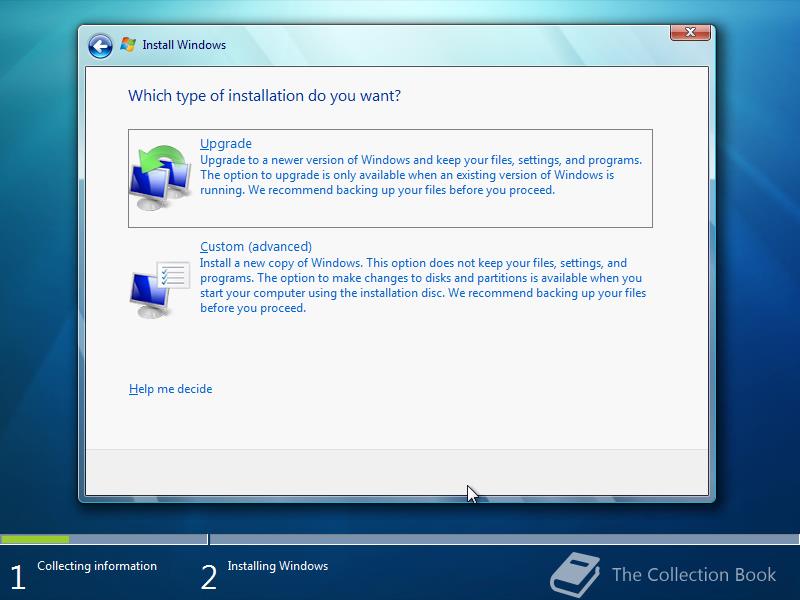
Task: Click the Upgrade two-monitors icon
Action: coord(161,178)
